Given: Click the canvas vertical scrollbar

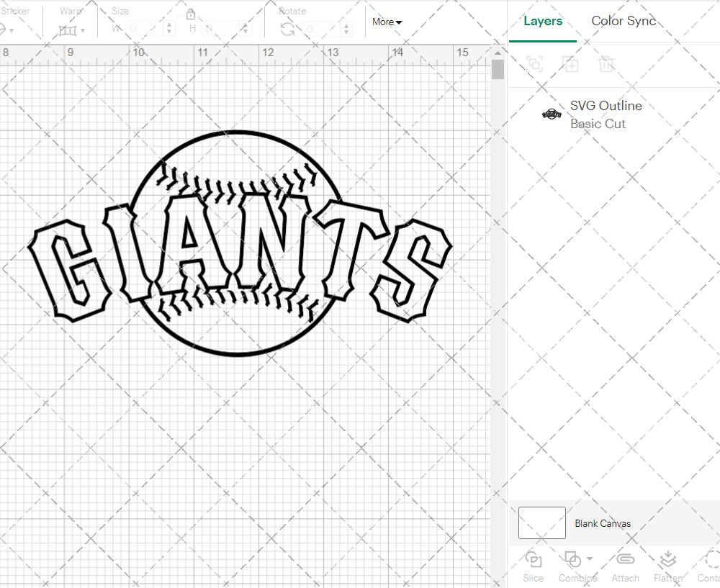Looking at the screenshot, I should (497, 68).
